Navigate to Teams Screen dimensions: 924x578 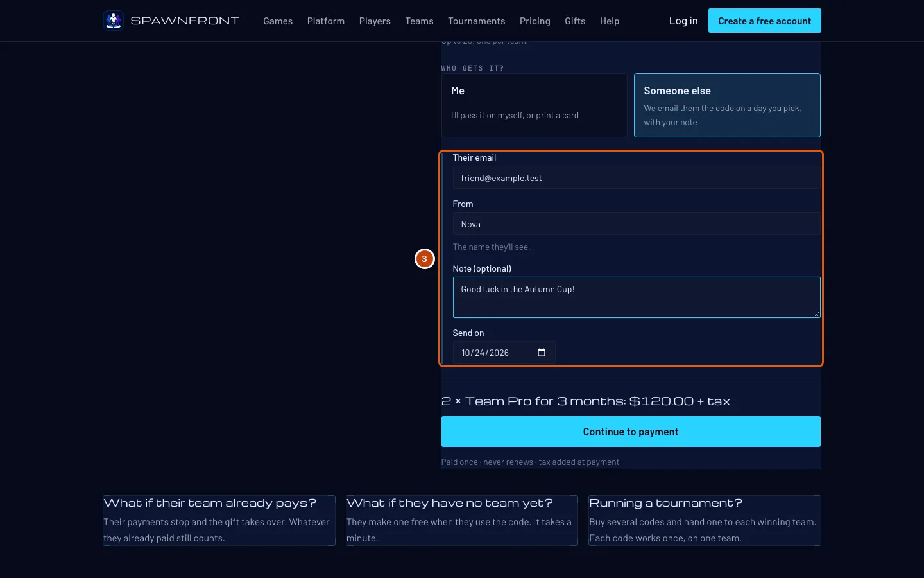419,21
